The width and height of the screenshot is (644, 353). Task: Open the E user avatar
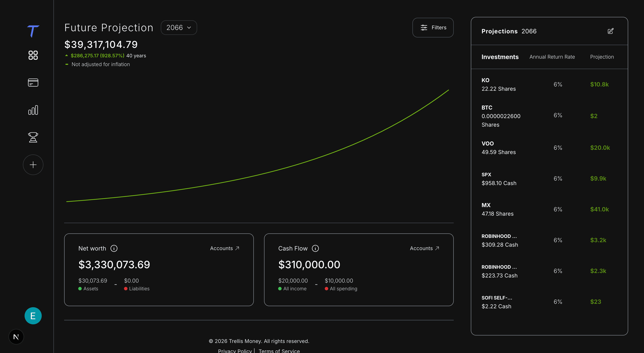(33, 316)
